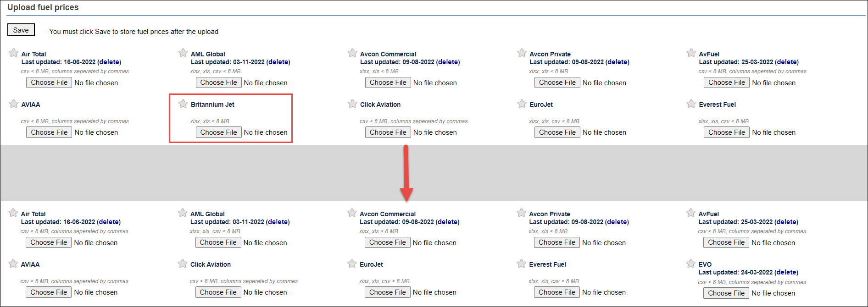The image size is (868, 307).
Task: Choose File for EVO supplier
Action: click(726, 293)
